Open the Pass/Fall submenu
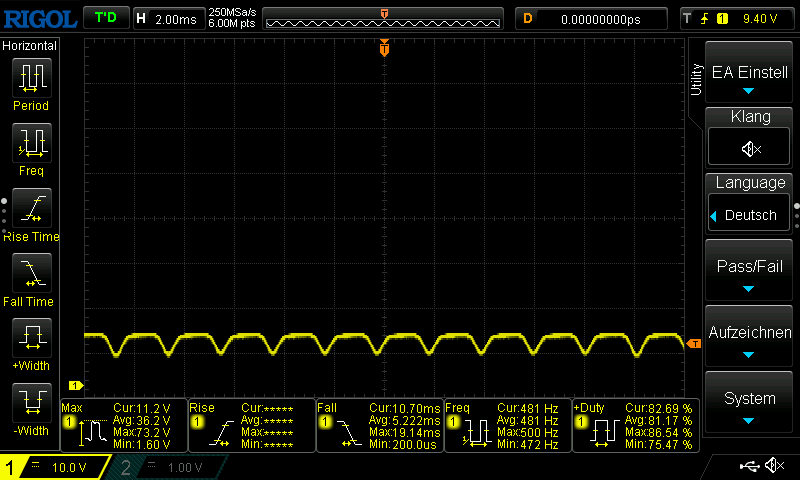800x480 pixels. click(749, 270)
